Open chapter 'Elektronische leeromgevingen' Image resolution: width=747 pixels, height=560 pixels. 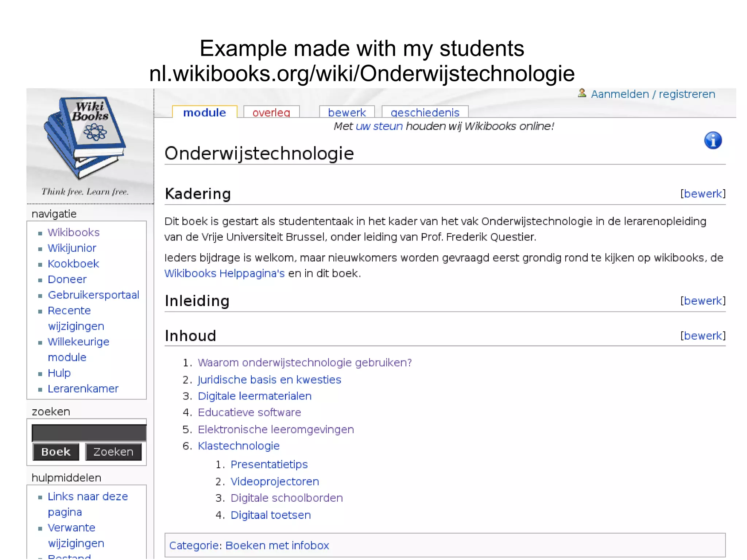(x=276, y=430)
